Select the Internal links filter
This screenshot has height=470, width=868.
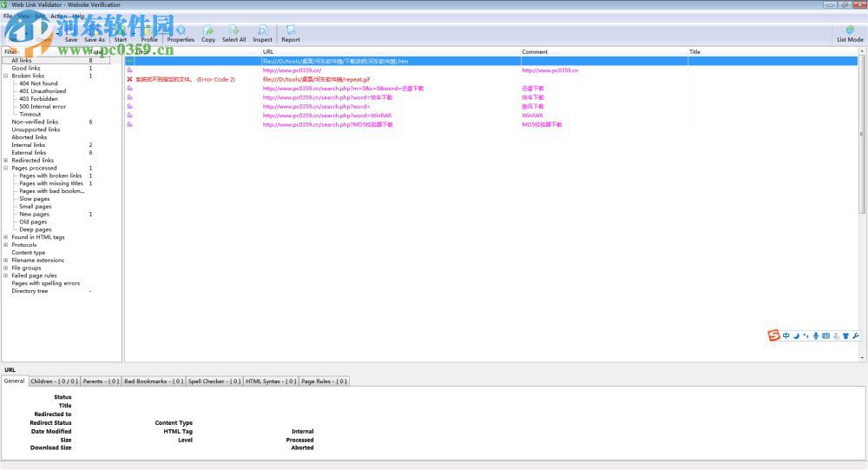(x=29, y=145)
